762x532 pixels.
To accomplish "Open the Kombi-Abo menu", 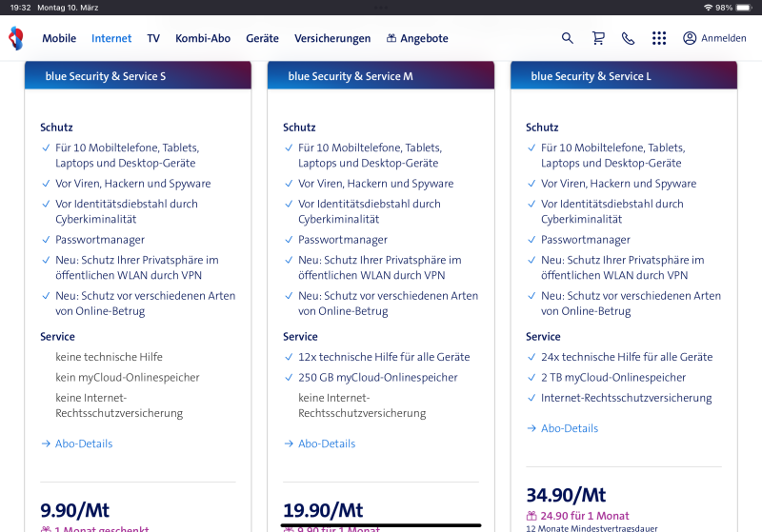I will [203, 38].
